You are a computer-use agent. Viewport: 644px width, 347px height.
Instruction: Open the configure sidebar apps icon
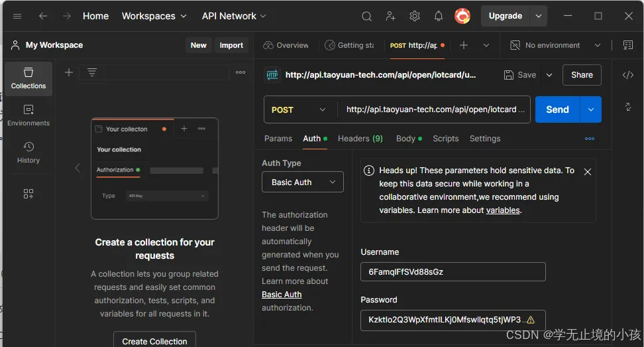(28, 194)
